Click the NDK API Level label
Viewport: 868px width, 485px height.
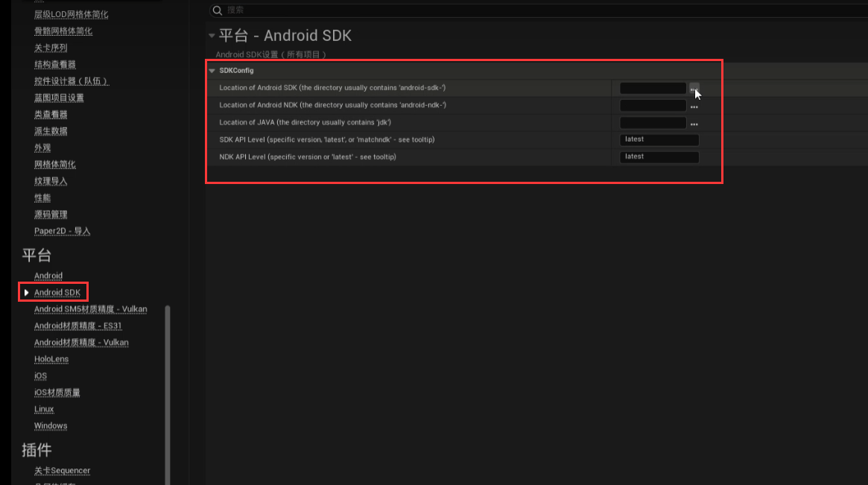[308, 156]
